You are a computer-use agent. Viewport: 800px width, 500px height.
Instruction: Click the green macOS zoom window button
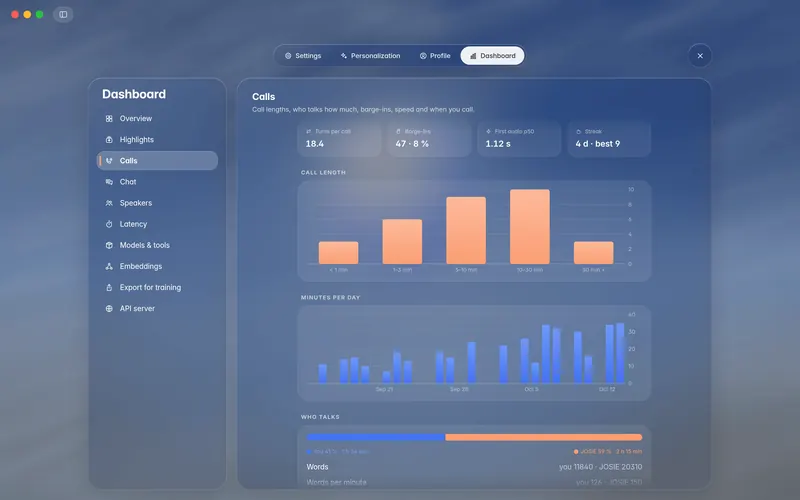point(39,14)
